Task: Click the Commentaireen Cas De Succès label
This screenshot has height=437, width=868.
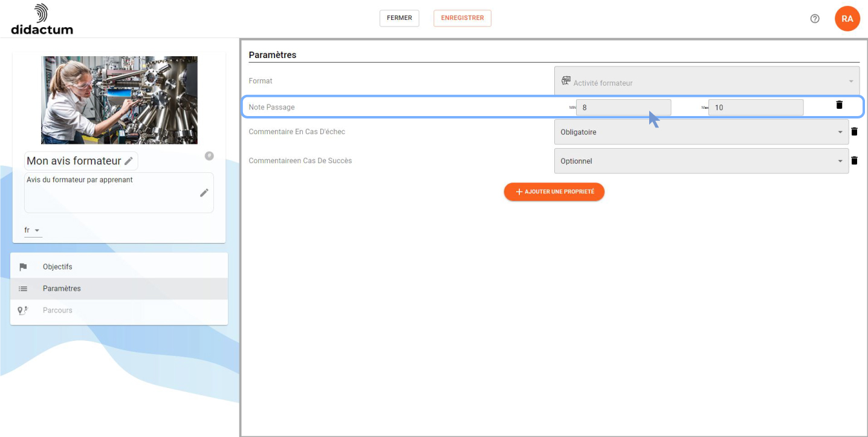Action: pos(300,161)
